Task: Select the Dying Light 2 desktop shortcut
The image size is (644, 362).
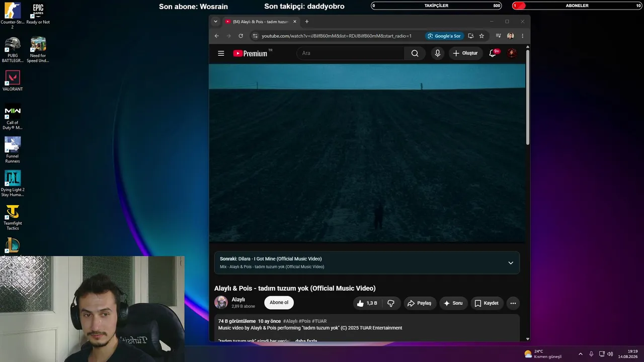Action: tap(13, 184)
